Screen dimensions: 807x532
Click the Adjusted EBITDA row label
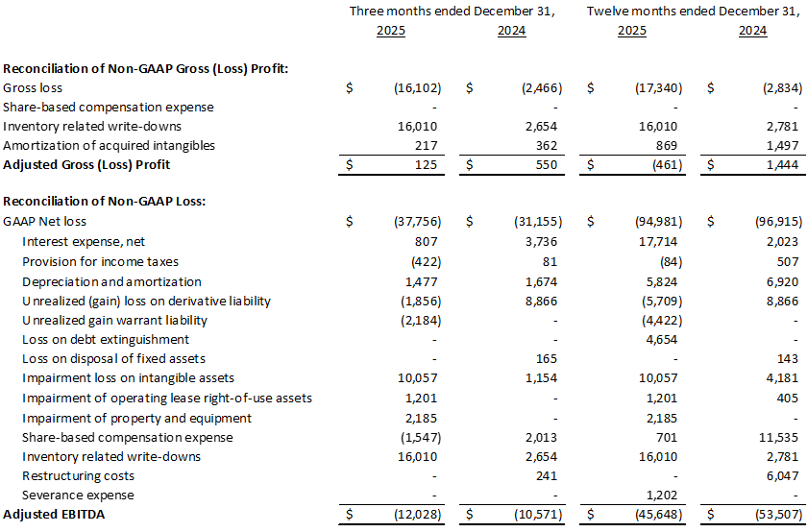click(52, 516)
